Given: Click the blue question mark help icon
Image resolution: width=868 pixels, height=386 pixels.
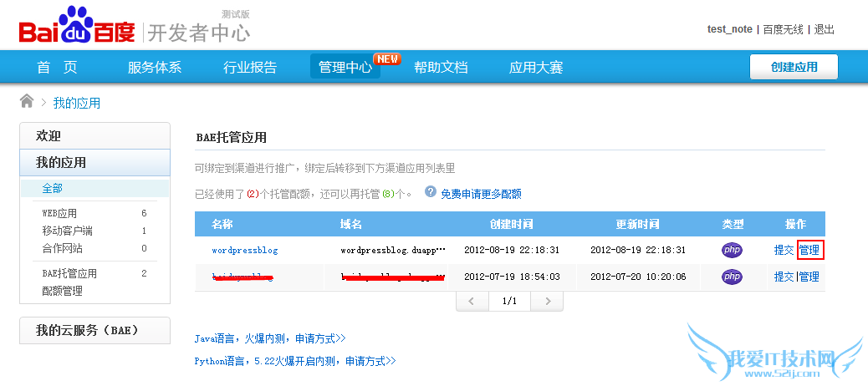Looking at the screenshot, I should (431, 192).
